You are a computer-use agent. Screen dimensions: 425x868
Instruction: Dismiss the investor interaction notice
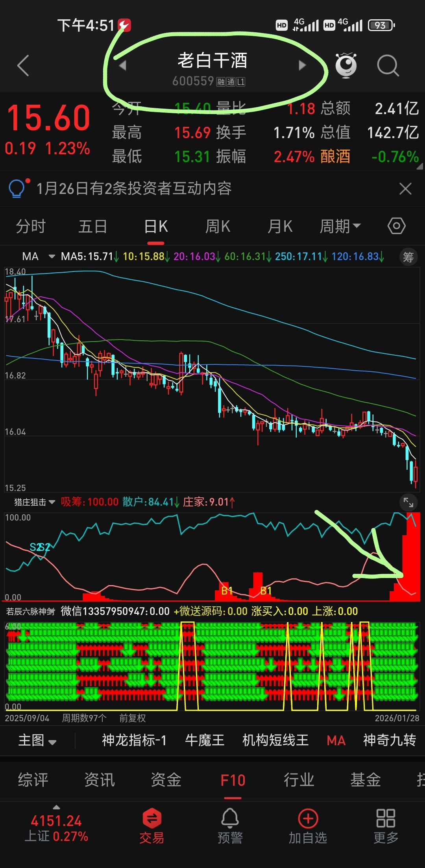405,188
